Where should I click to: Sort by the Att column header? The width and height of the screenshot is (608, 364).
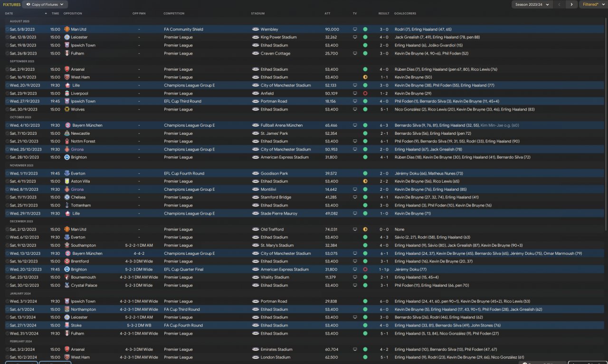point(327,13)
